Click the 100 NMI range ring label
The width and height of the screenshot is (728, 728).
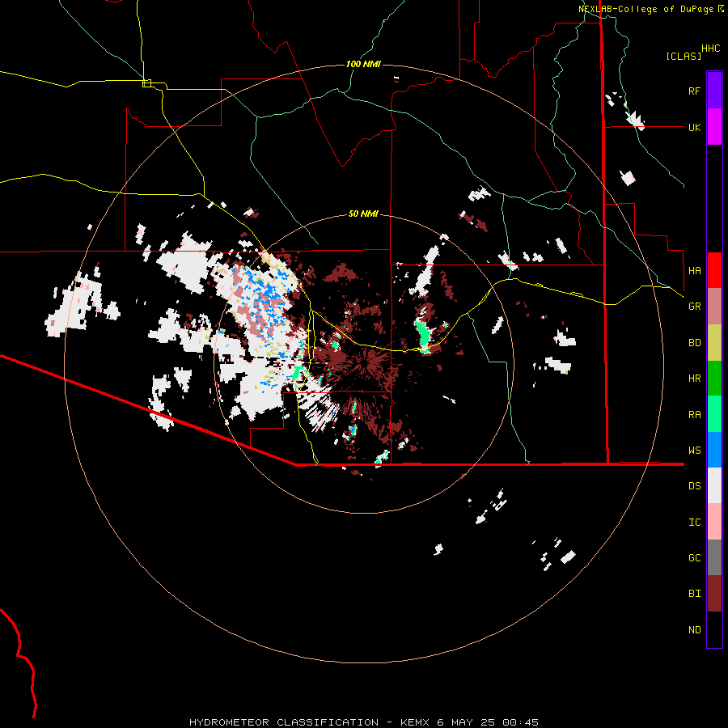[x=363, y=64]
